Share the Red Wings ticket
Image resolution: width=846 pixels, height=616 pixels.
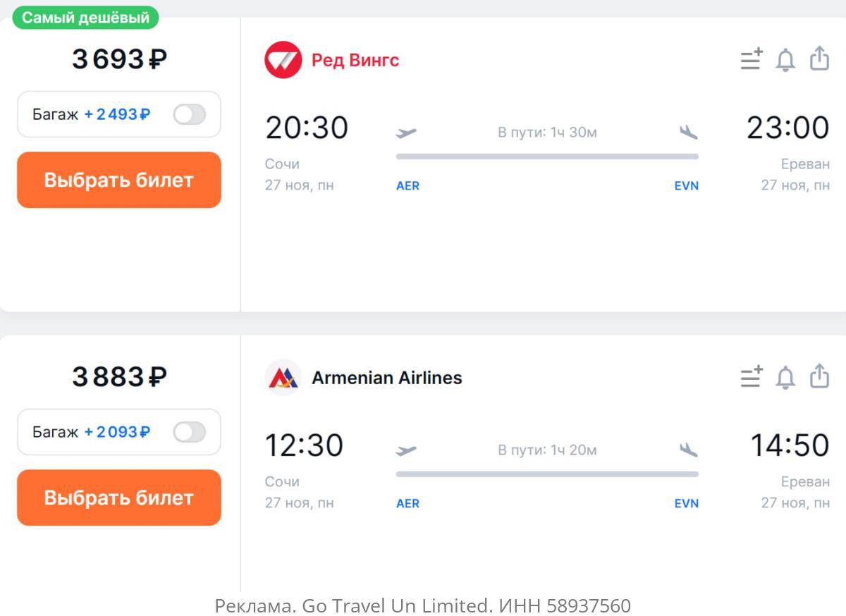819,58
